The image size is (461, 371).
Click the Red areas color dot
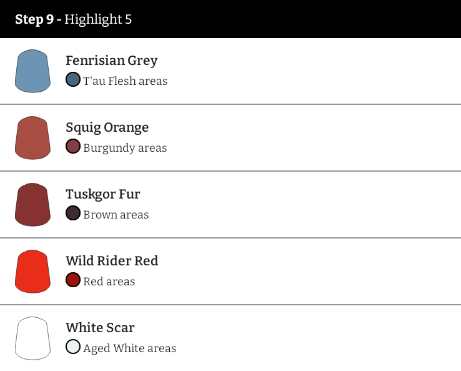coord(73,280)
